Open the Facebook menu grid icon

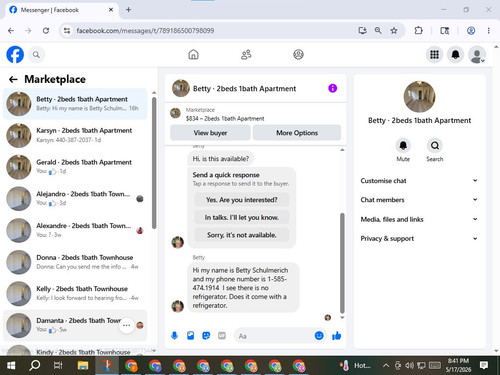pyautogui.click(x=434, y=55)
